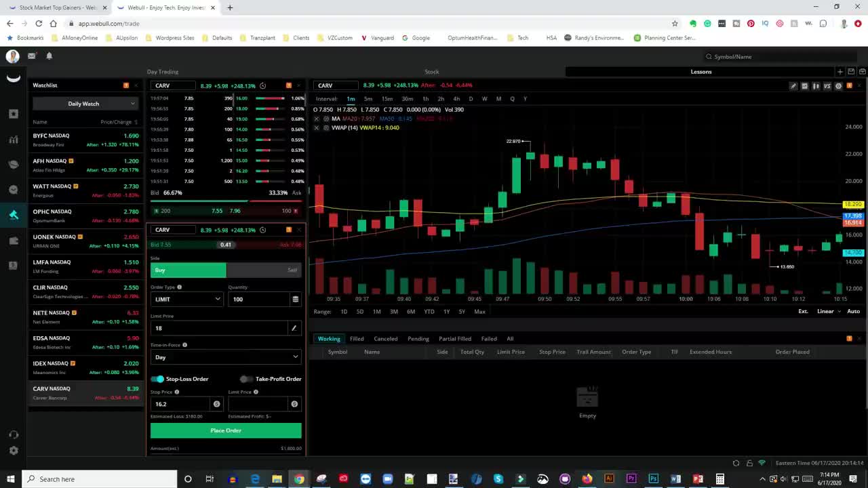The height and width of the screenshot is (488, 868).
Task: Open chart settings gear icon
Action: click(x=838, y=86)
